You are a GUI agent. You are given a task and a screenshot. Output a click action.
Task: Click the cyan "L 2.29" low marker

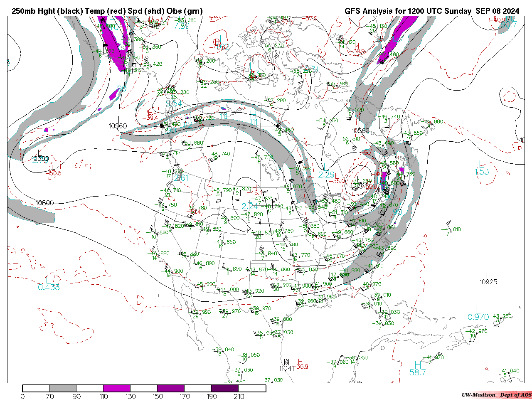tap(326, 171)
